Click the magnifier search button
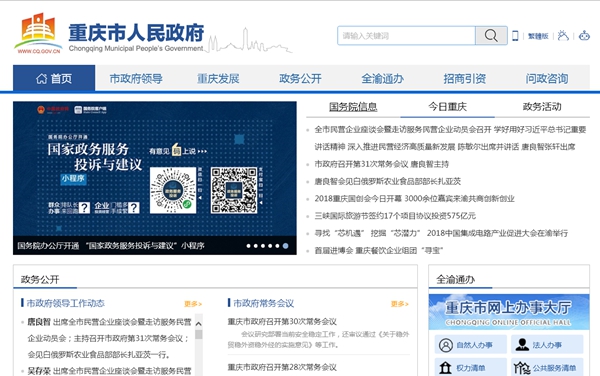 491,36
